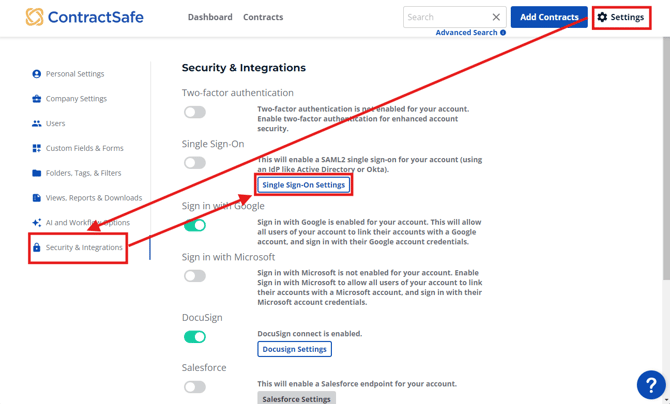Click the Views, Reports & Downloads icon

pos(37,198)
